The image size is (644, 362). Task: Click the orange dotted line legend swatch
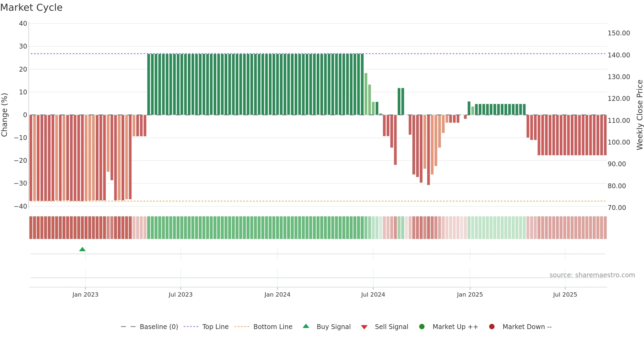[x=242, y=327]
